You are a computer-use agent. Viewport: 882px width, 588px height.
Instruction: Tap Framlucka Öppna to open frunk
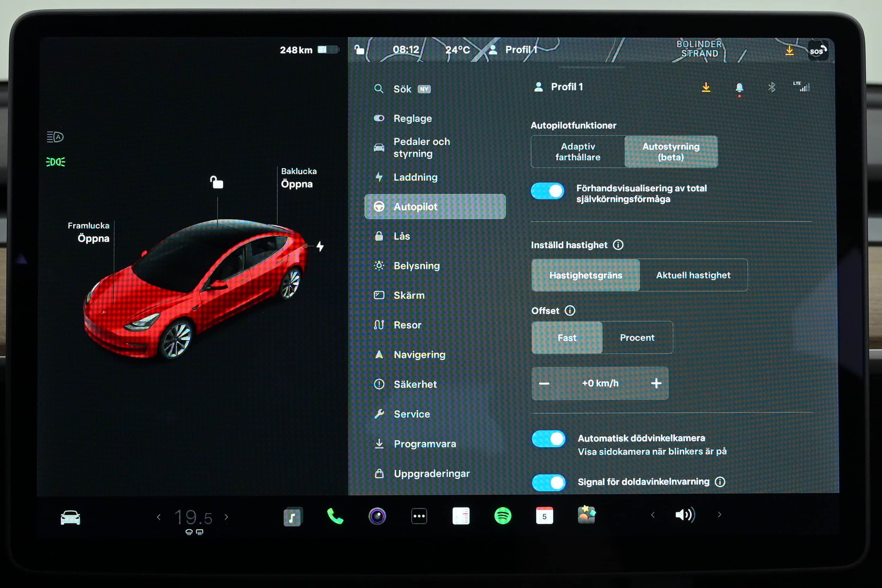click(x=89, y=232)
